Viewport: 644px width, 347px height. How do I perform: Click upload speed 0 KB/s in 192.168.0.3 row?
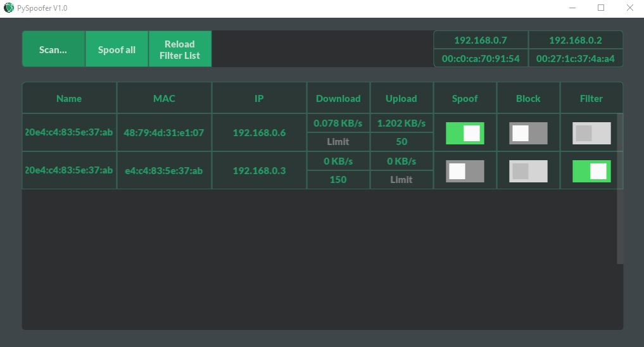coord(401,161)
